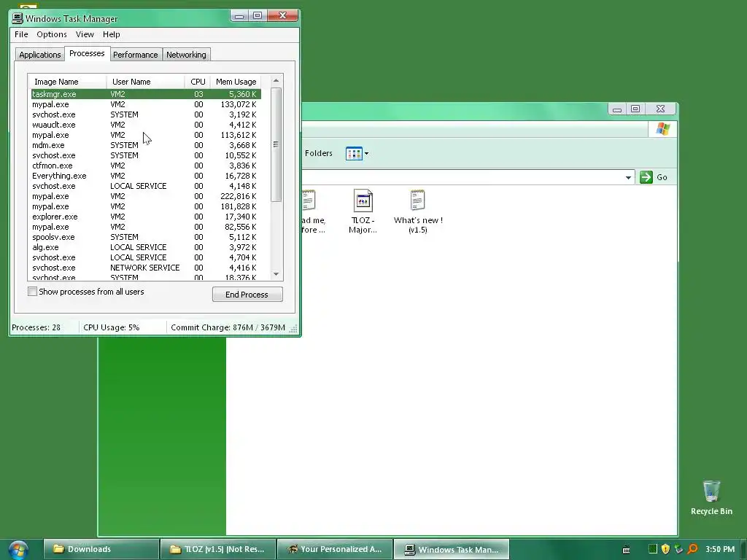747x560 pixels.
Task: Open the address bar dropdown arrow
Action: pyautogui.click(x=628, y=178)
